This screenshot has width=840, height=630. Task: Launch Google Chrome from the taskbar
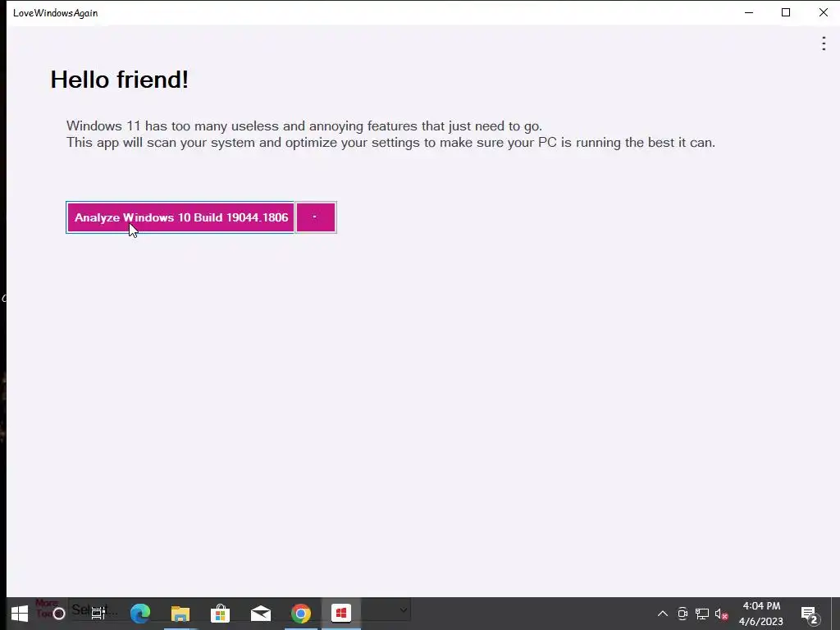pyautogui.click(x=301, y=614)
